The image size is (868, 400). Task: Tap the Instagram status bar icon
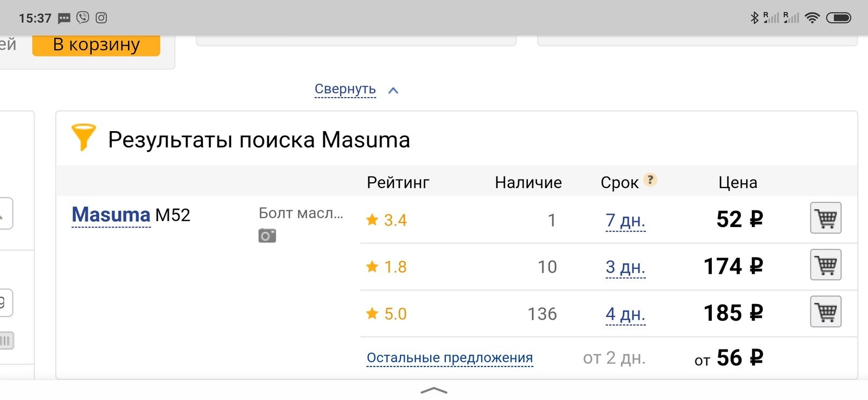tap(101, 18)
